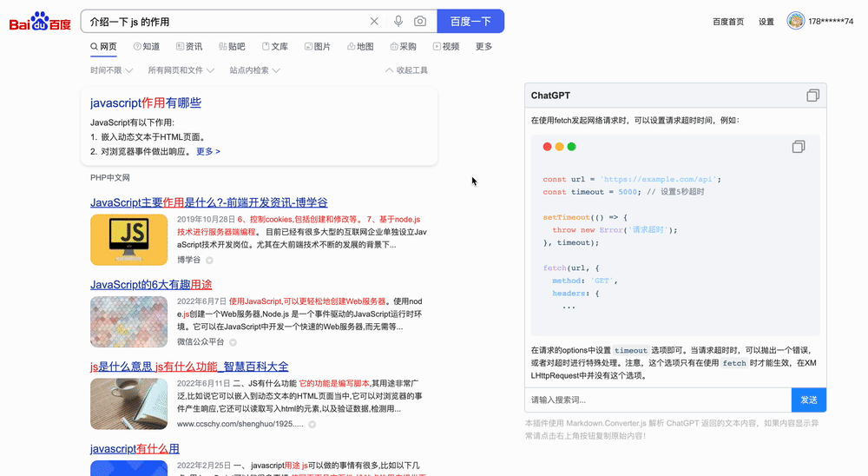
Task: Open the javascript有什么用 result link
Action: [x=135, y=448]
